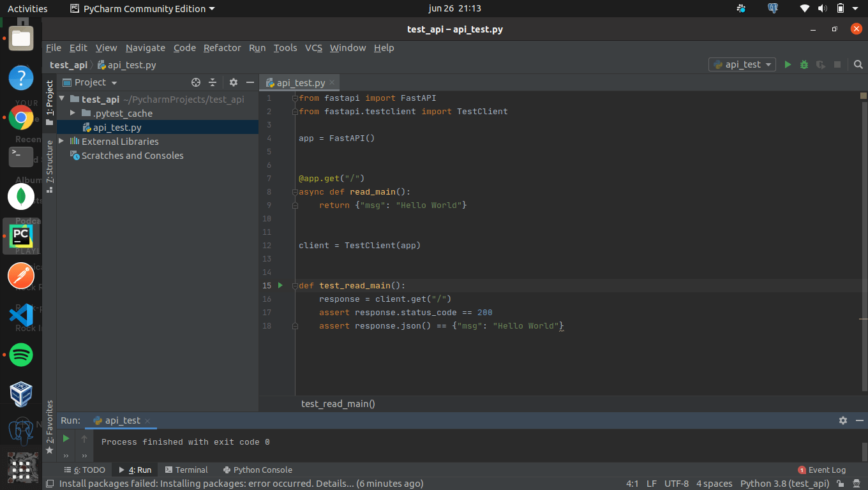Start debugging with the green bug icon
Image resolution: width=868 pixels, height=490 pixels.
tap(804, 64)
